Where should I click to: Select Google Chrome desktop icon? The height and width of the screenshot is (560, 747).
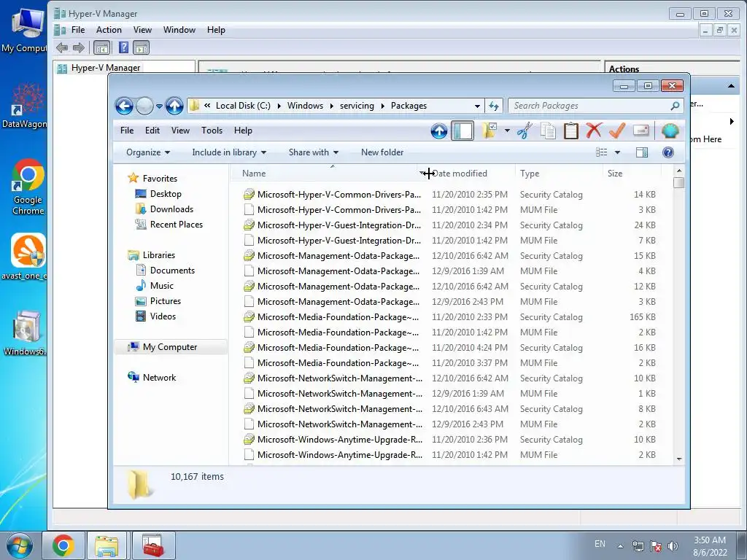(28, 187)
